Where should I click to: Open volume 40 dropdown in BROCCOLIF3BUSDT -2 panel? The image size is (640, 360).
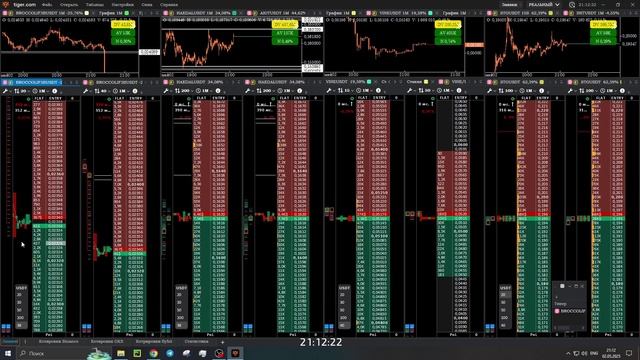pyautogui.click(x=101, y=91)
